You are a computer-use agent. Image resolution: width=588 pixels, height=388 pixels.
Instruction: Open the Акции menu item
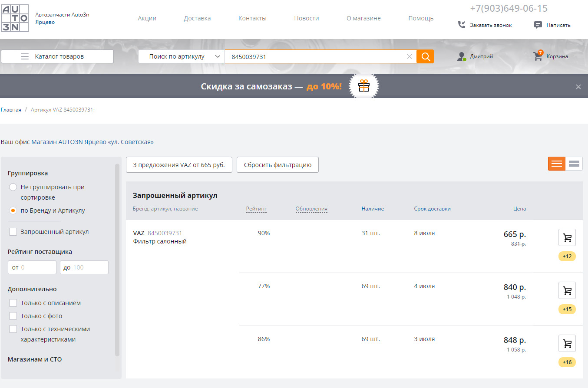pos(147,18)
